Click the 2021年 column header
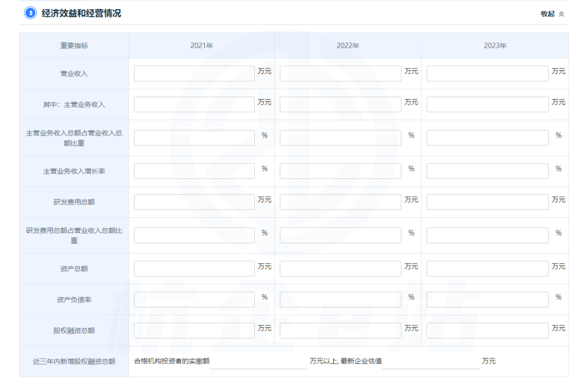 pyautogui.click(x=202, y=46)
